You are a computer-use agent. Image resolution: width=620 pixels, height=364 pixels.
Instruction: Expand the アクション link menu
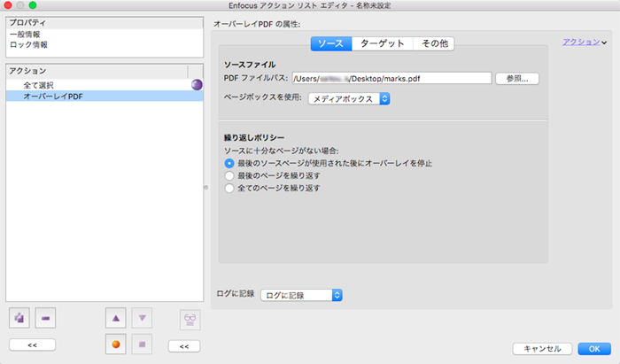coord(585,42)
